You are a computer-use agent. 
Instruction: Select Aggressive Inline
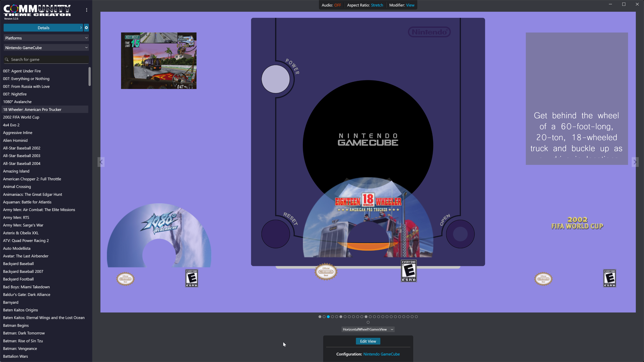(45, 133)
